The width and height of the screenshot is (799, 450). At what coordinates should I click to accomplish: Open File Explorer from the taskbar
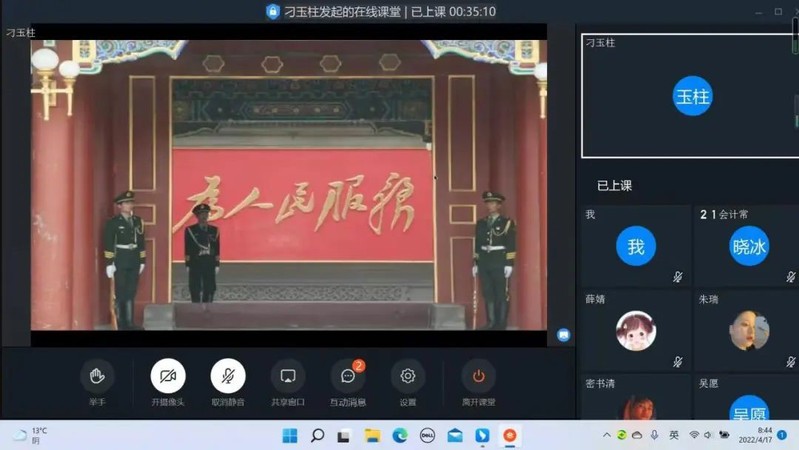click(x=372, y=435)
